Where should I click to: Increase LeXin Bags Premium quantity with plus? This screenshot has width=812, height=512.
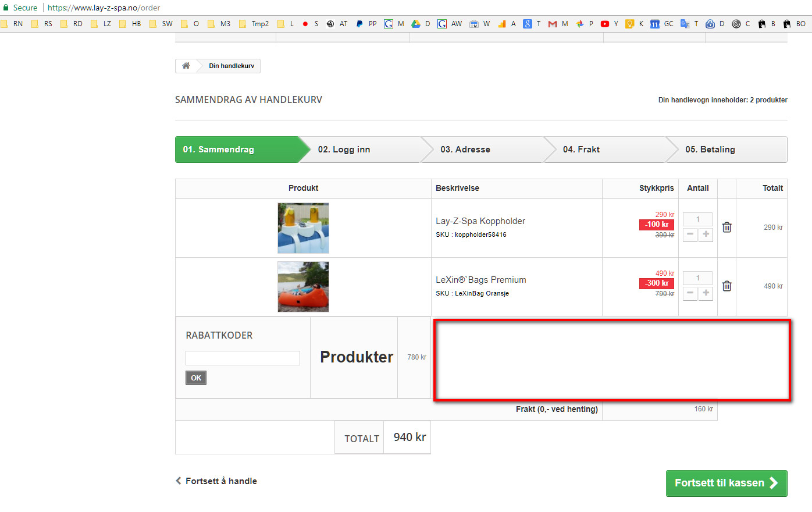point(706,293)
